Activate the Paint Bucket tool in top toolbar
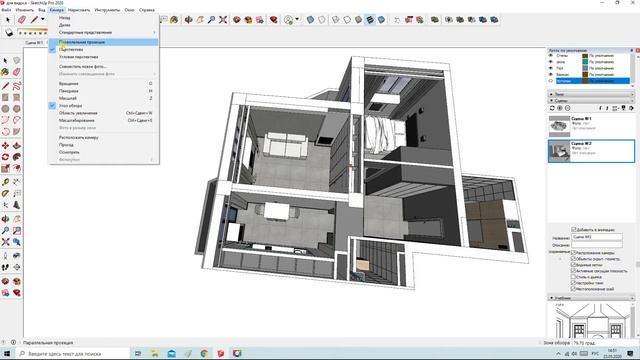Viewport: 640px width, 360px height. pos(174,20)
